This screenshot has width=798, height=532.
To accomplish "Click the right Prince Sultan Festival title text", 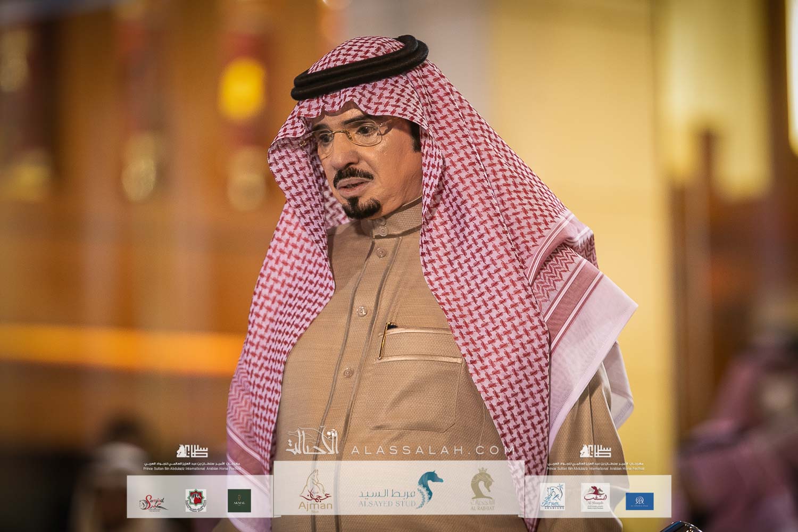I will click(596, 466).
